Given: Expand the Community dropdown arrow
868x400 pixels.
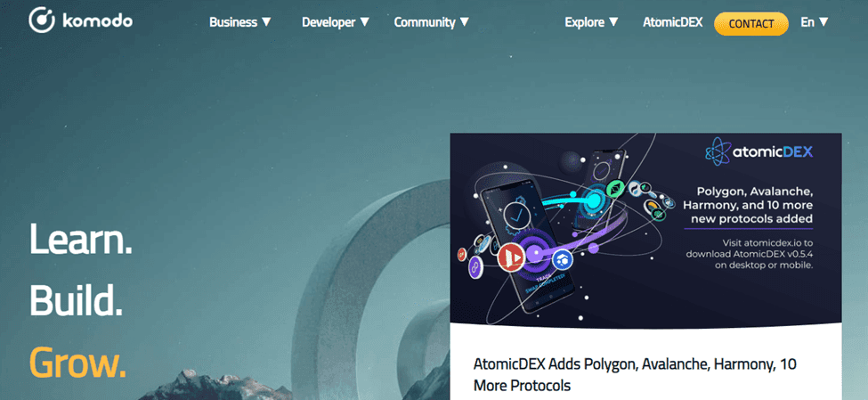Looking at the screenshot, I should (x=464, y=22).
